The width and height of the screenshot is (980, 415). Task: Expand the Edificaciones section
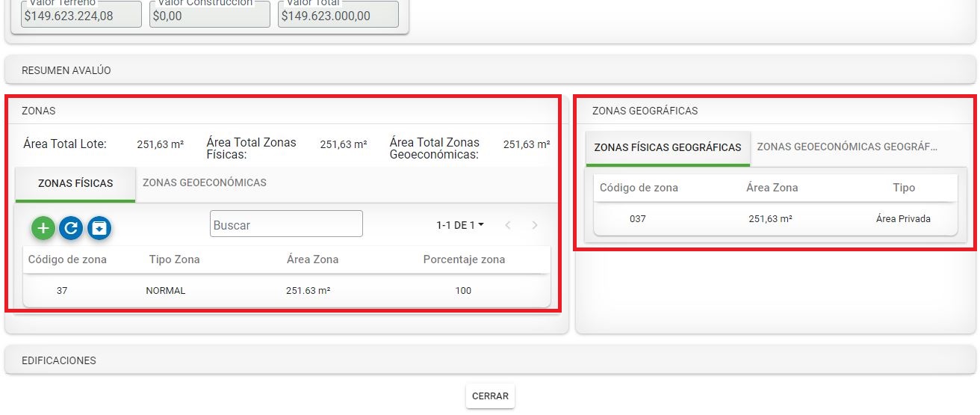[x=490, y=360]
